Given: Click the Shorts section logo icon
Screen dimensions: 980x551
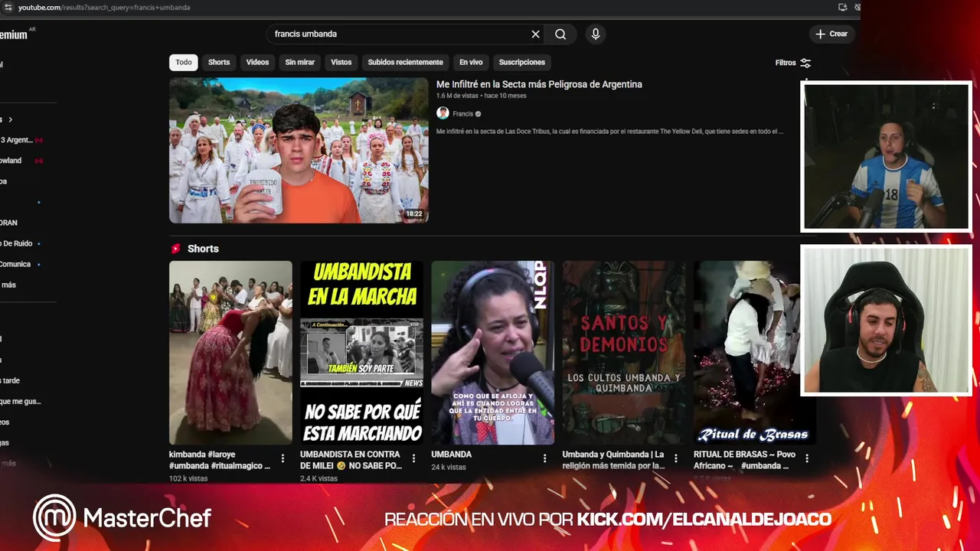Looking at the screenshot, I should click(176, 249).
